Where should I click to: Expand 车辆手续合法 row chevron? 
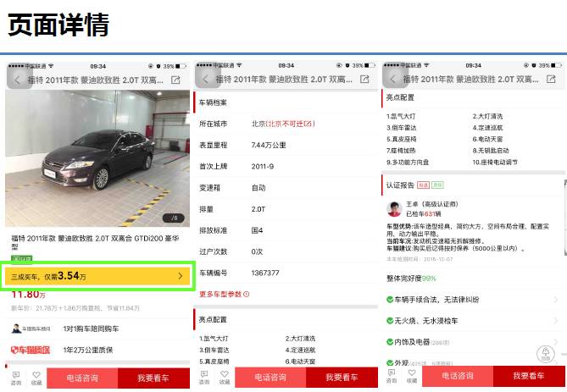coord(555,299)
